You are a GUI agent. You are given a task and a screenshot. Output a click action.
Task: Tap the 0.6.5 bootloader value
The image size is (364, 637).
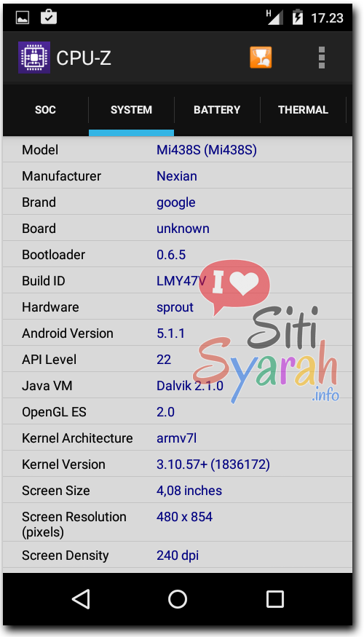pos(171,255)
